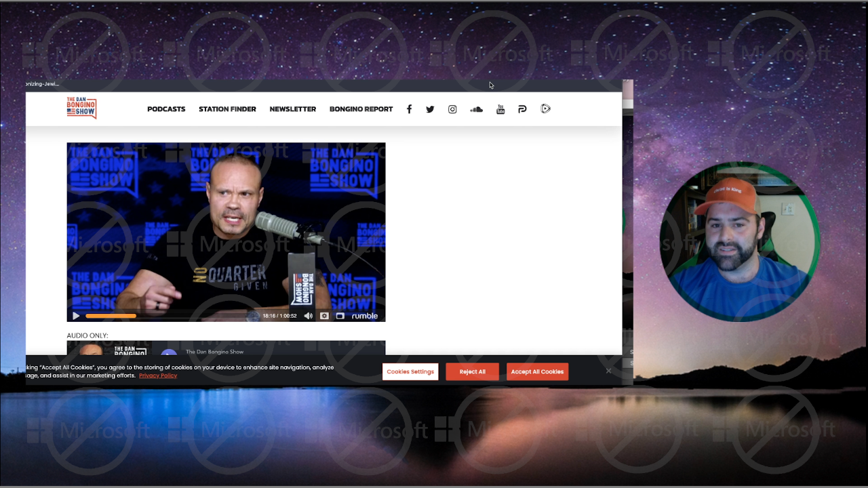Open video player settings gear
The width and height of the screenshot is (868, 488).
pyautogui.click(x=324, y=316)
